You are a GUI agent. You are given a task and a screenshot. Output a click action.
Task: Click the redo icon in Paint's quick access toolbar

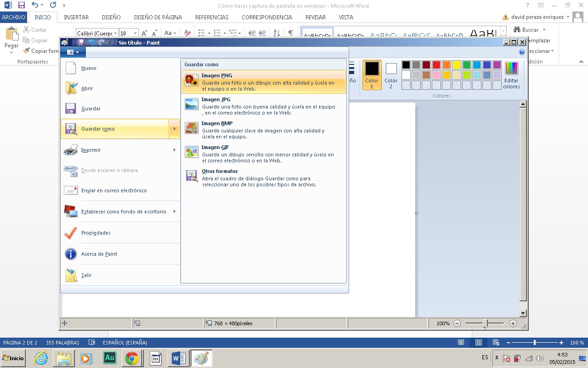[x=101, y=42]
